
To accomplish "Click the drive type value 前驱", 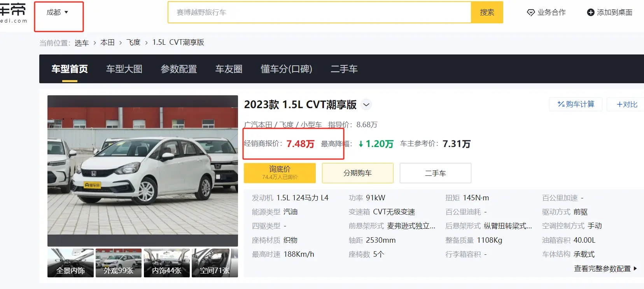I will tap(581, 212).
